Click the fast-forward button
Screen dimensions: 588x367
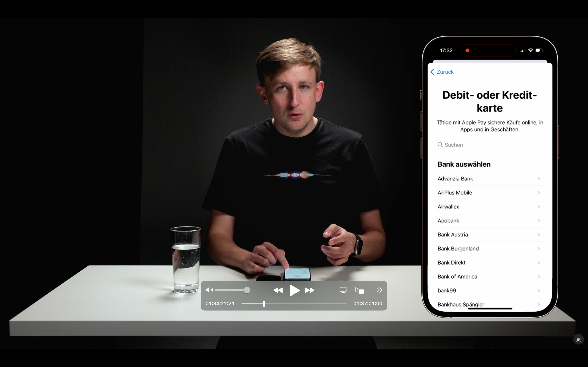pos(310,290)
